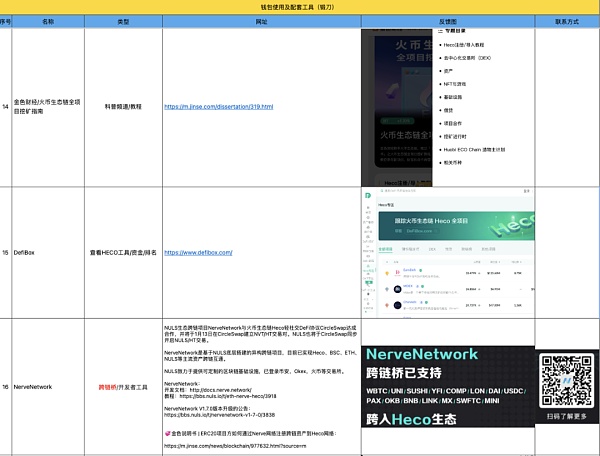This screenshot has width=600, height=456.
Task: Click the DefiBox logo in the screenshot
Action: click(x=368, y=194)
